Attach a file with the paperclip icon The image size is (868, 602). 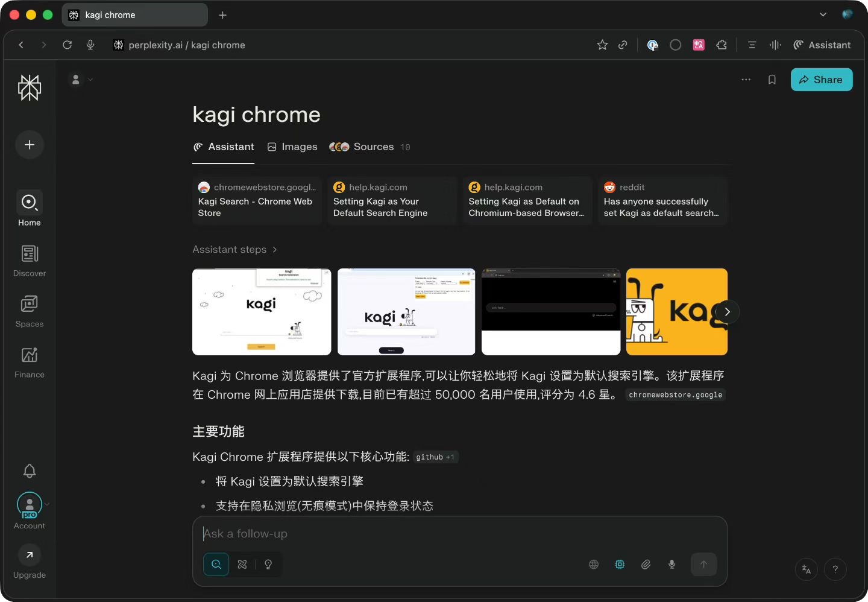pos(646,565)
